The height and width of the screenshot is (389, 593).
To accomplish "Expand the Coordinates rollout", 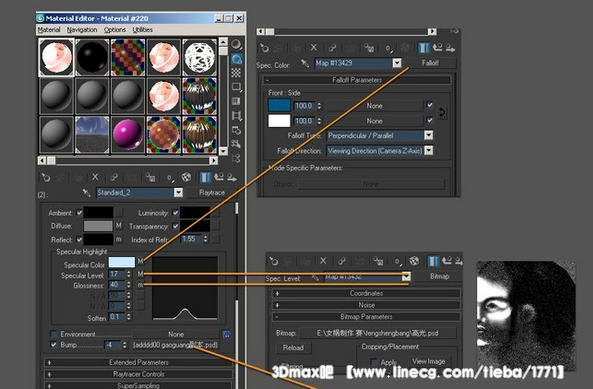I will 366,293.
